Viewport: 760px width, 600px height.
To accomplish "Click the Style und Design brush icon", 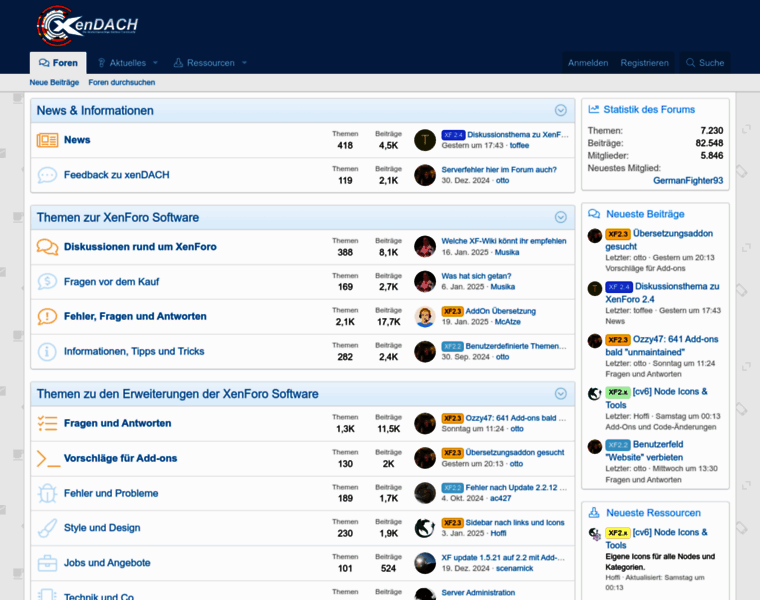I will (47, 528).
